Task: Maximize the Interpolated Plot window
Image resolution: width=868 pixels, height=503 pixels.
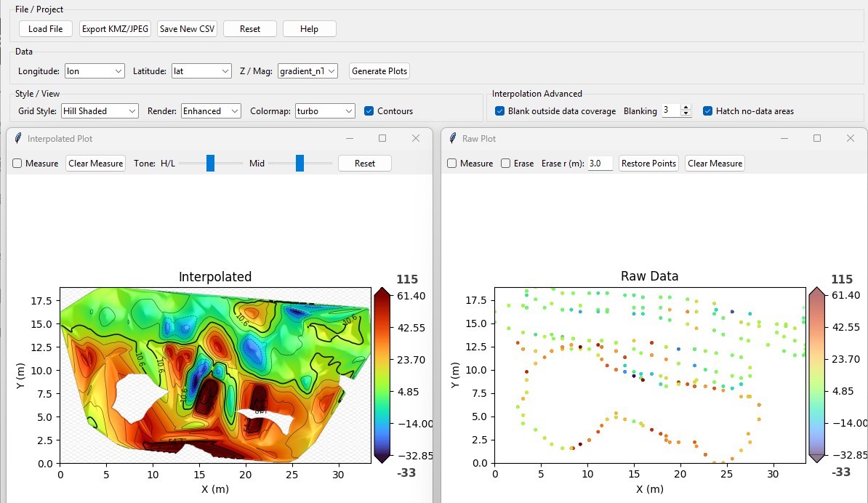Action: 382,138
